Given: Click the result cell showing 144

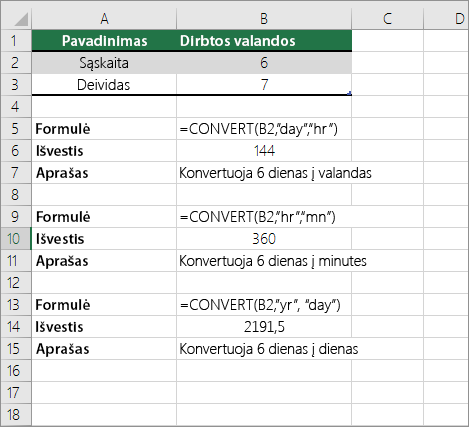Looking at the screenshot, I should coord(264,151).
